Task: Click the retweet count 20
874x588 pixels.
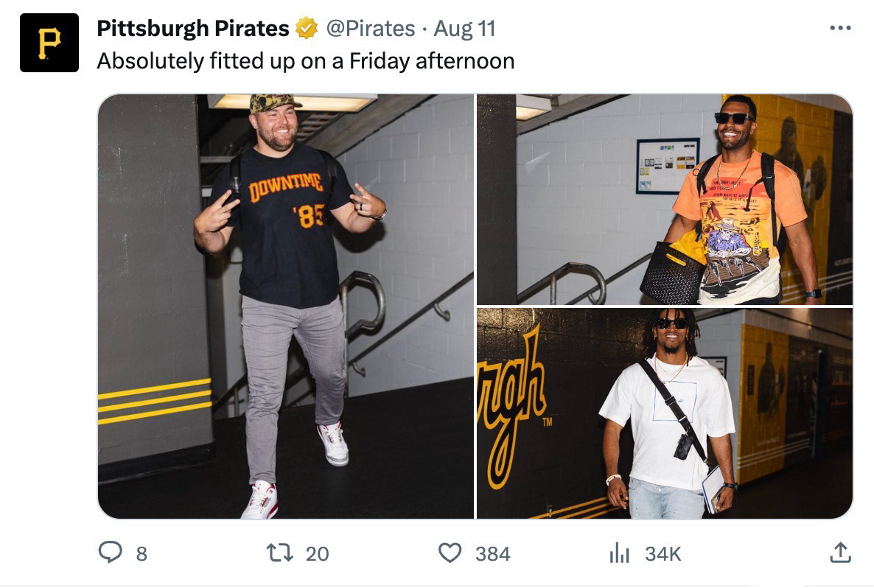Action: [x=317, y=553]
